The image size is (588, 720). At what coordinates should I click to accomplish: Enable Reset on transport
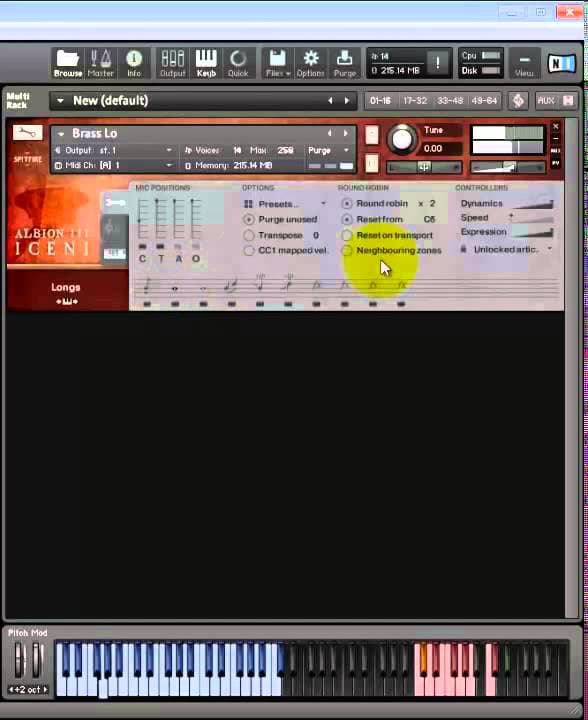click(x=347, y=236)
